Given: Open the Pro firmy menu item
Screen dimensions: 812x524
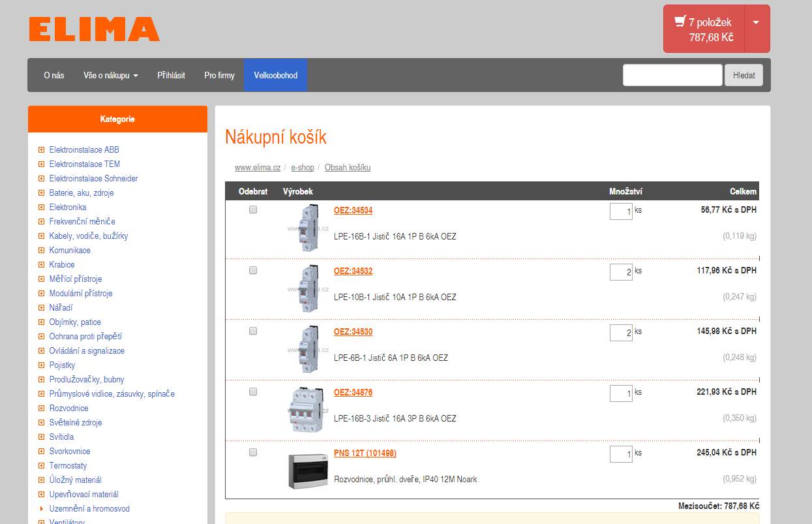Looking at the screenshot, I should pos(219,75).
